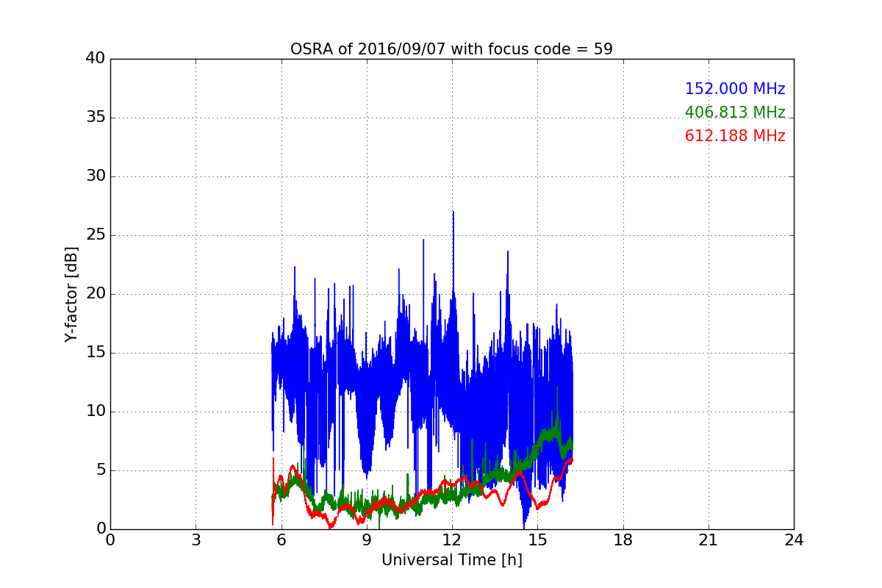
Task: Click the y-axis tick label 25
Action: [x=96, y=235]
